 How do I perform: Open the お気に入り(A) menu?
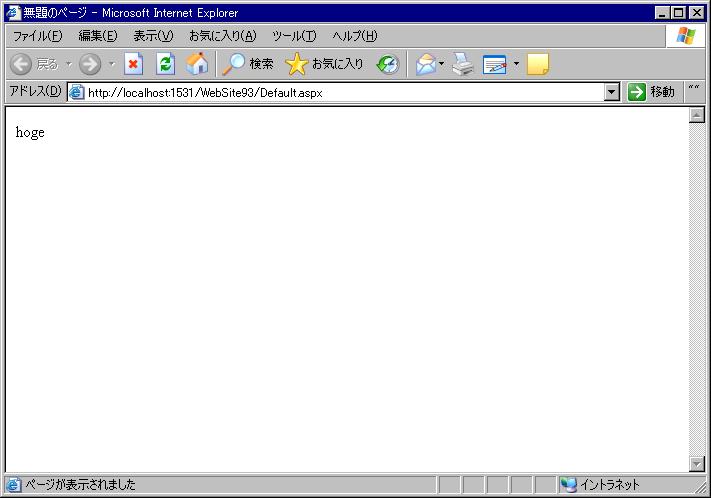(223, 36)
